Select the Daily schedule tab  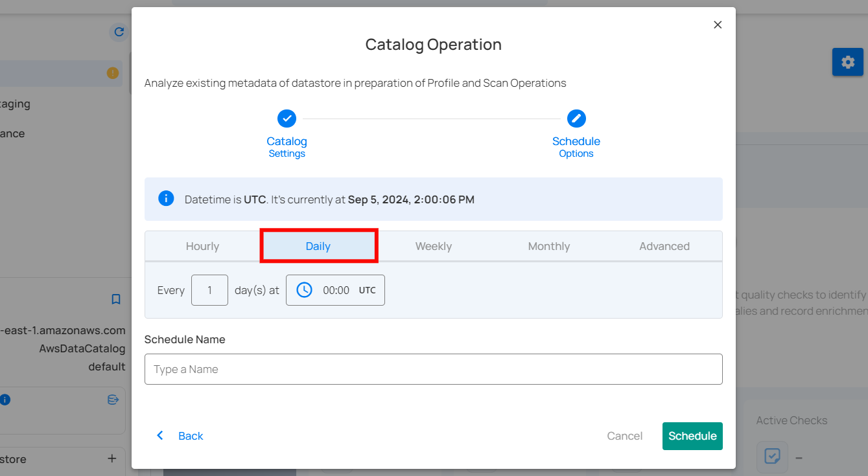318,246
